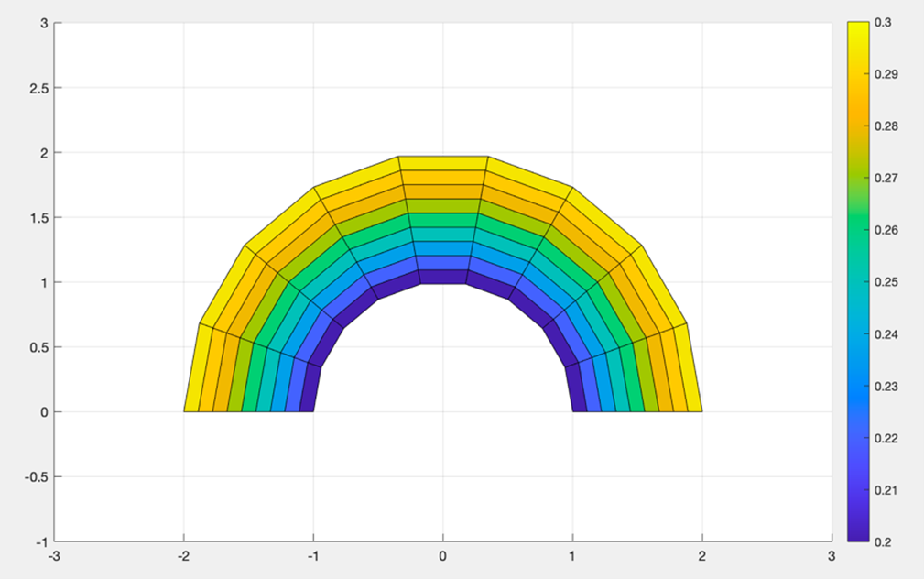Select the top center purple innermost mesh cell
The height and width of the screenshot is (579, 924).
point(443,277)
